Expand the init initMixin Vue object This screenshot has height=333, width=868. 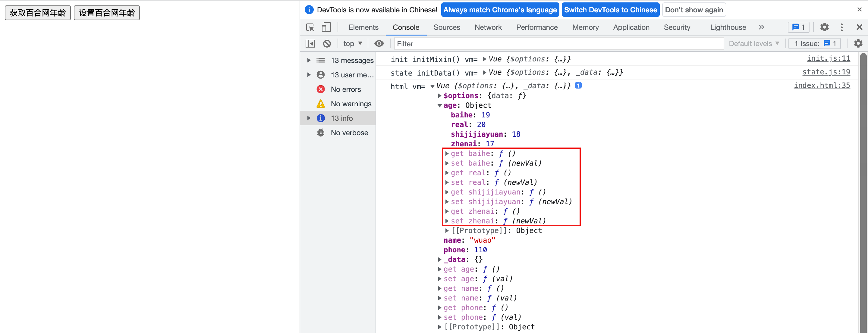(484, 59)
